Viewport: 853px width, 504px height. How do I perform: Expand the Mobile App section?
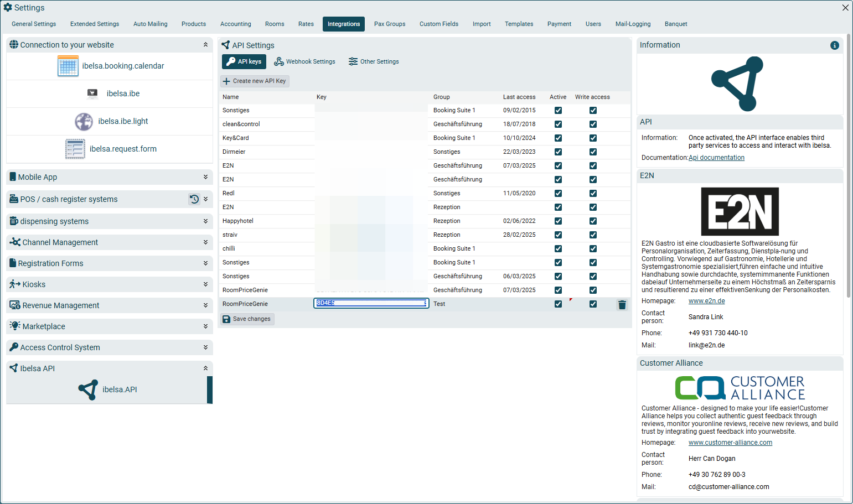tap(205, 177)
